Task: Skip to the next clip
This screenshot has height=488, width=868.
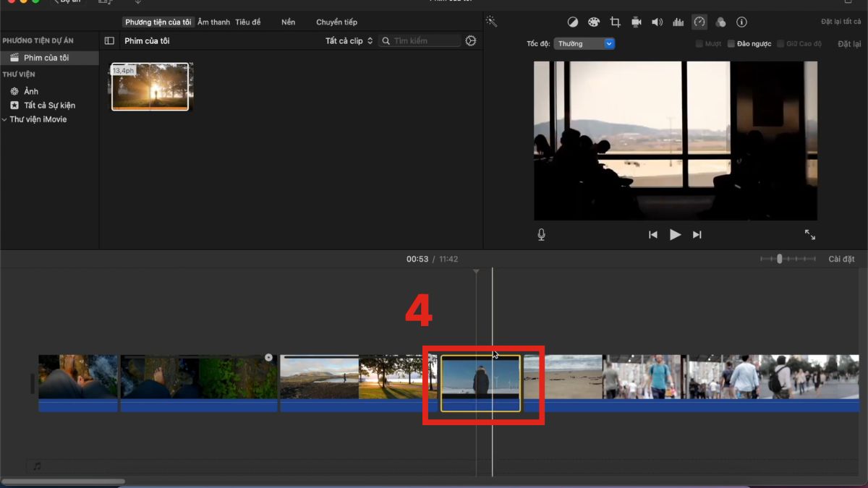Action: [697, 235]
